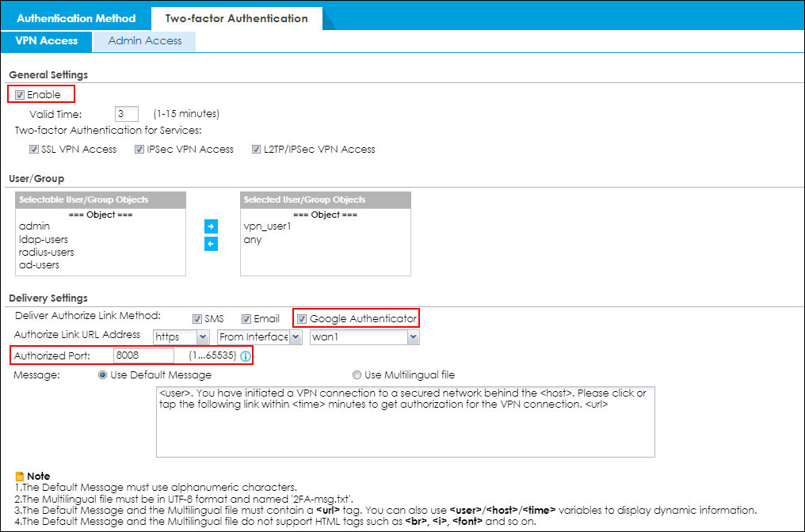Toggle the Email delivery checkbox
805x532 pixels.
(246, 319)
